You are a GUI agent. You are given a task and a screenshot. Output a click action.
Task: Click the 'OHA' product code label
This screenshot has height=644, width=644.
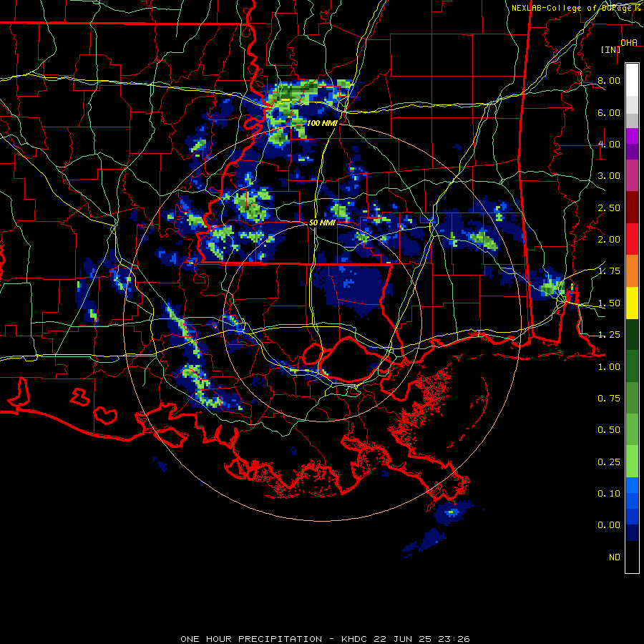click(629, 42)
